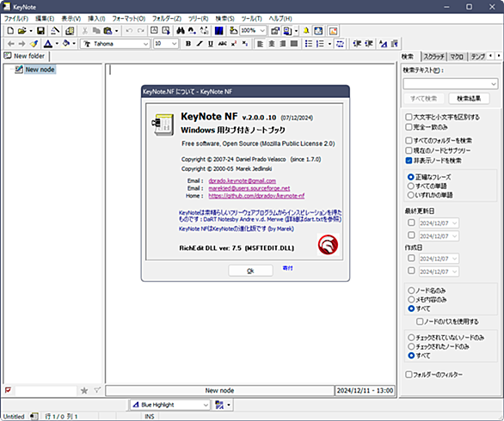Expand the 検索テキスト combo box
This screenshot has height=421, width=504.
pos(494,84)
